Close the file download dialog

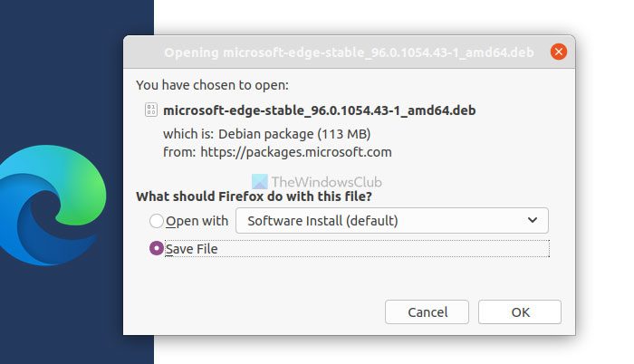click(x=559, y=52)
